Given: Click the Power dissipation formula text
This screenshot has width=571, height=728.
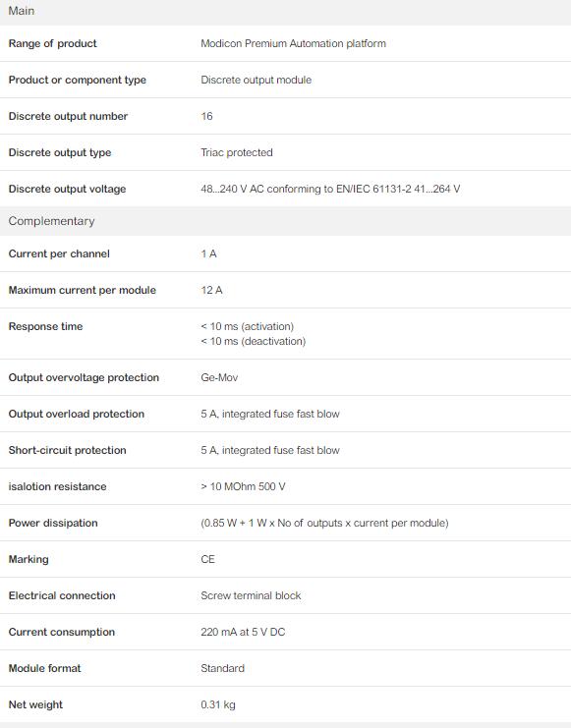Looking at the screenshot, I should (x=324, y=524).
